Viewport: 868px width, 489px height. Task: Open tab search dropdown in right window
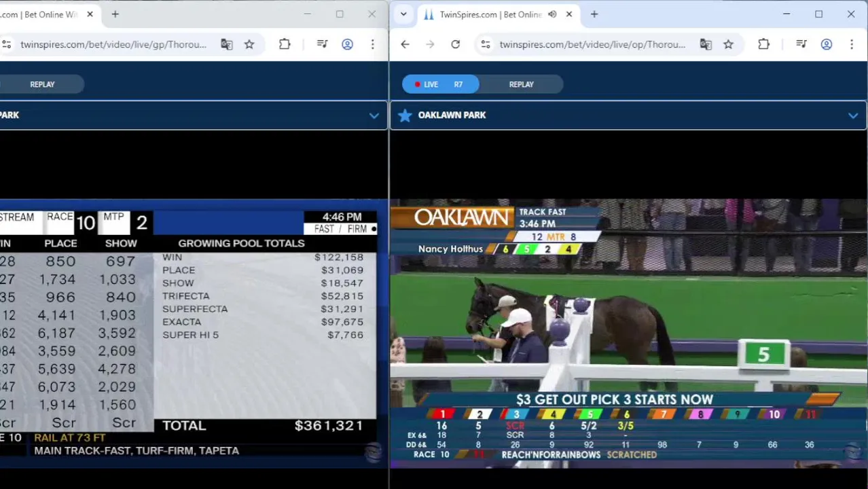click(403, 14)
